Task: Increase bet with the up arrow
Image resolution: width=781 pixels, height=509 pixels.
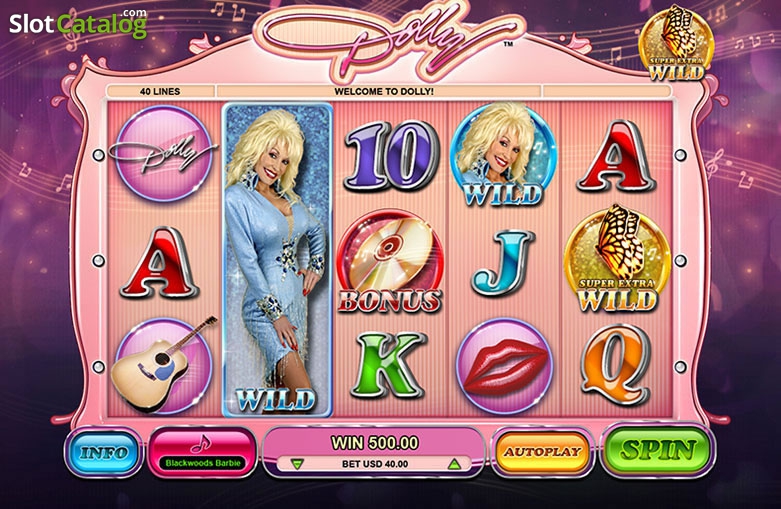Action: click(x=453, y=464)
